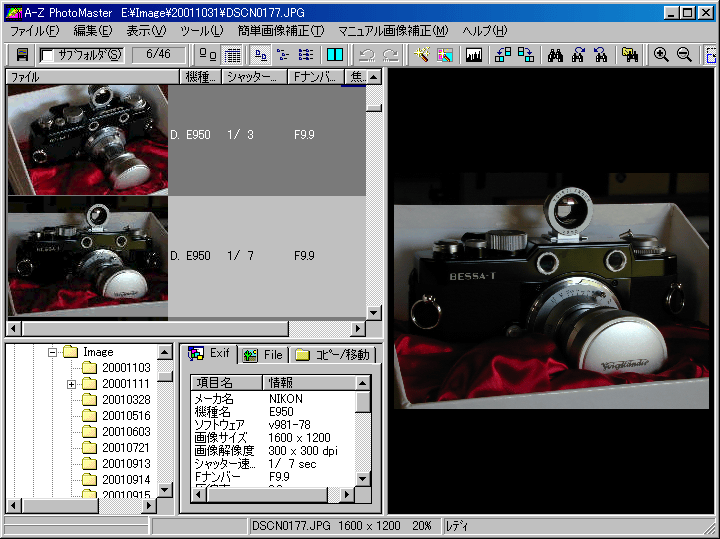Open the 編集(E) menu
The image size is (720, 539).
pyautogui.click(x=93, y=31)
